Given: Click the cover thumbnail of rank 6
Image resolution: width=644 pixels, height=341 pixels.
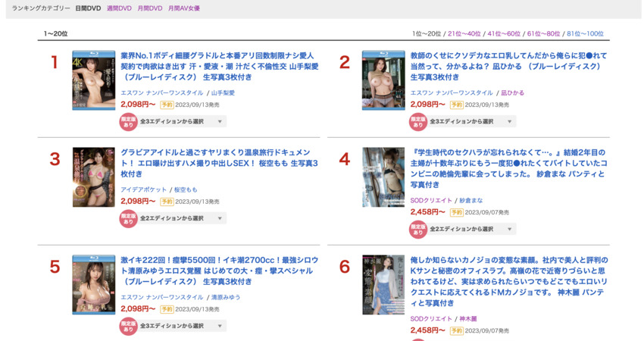Looking at the screenshot, I should pyautogui.click(x=383, y=284).
